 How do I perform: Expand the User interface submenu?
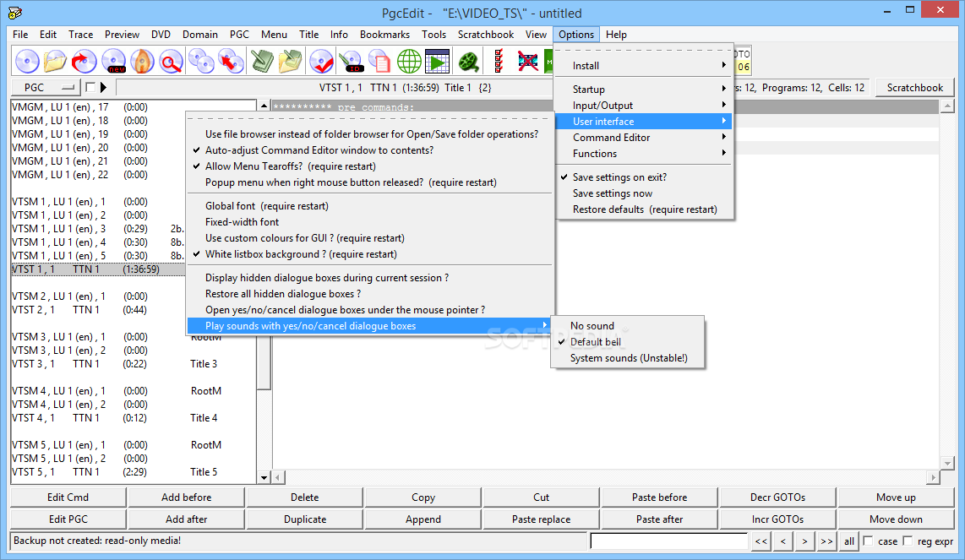645,122
